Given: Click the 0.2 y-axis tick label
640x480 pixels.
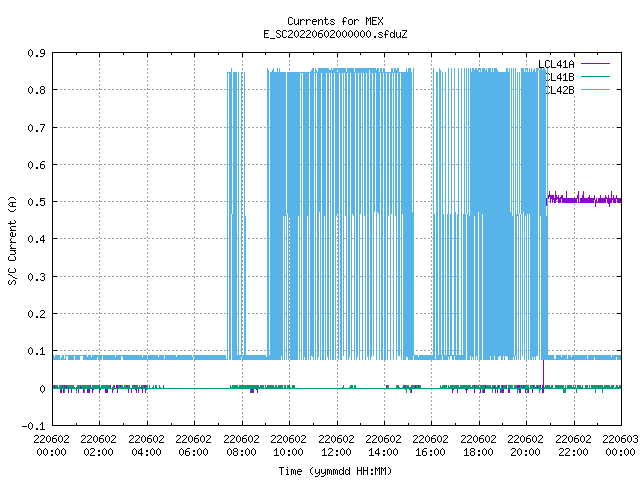Looking at the screenshot, I should [36, 314].
